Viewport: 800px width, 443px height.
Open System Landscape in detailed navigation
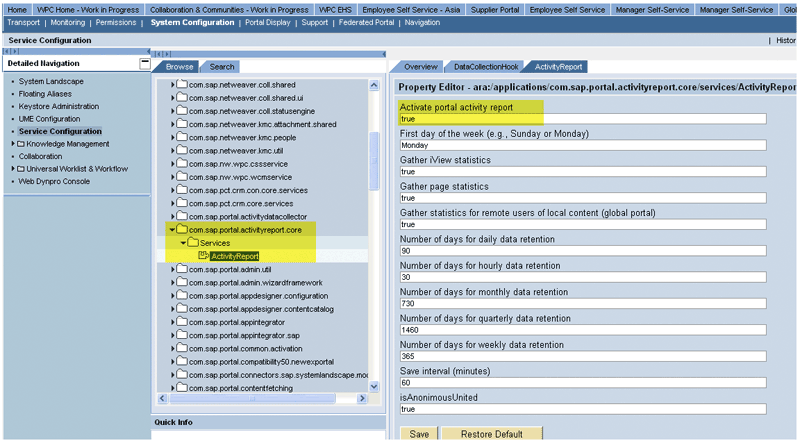coord(51,81)
